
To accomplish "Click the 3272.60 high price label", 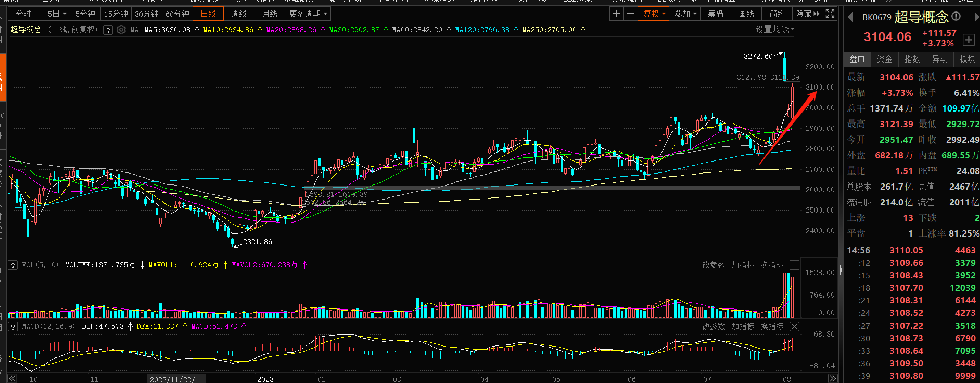I will point(758,56).
